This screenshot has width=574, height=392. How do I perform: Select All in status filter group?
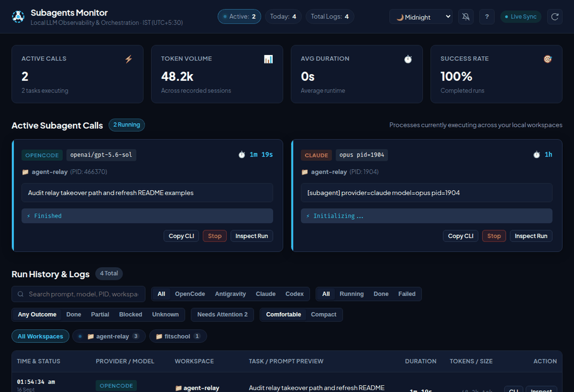pyautogui.click(x=326, y=294)
